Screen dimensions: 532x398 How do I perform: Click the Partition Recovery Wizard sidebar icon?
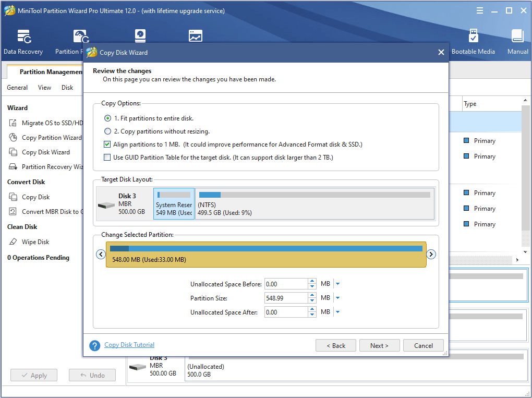click(13, 166)
